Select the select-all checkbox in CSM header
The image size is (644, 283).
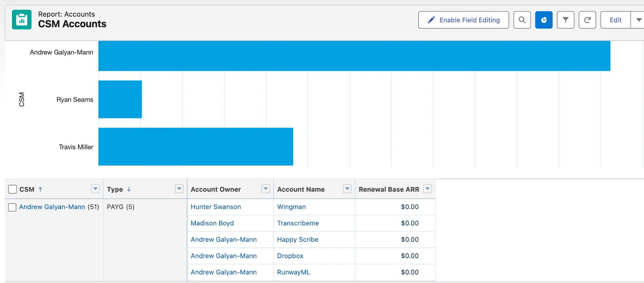pyautogui.click(x=13, y=189)
